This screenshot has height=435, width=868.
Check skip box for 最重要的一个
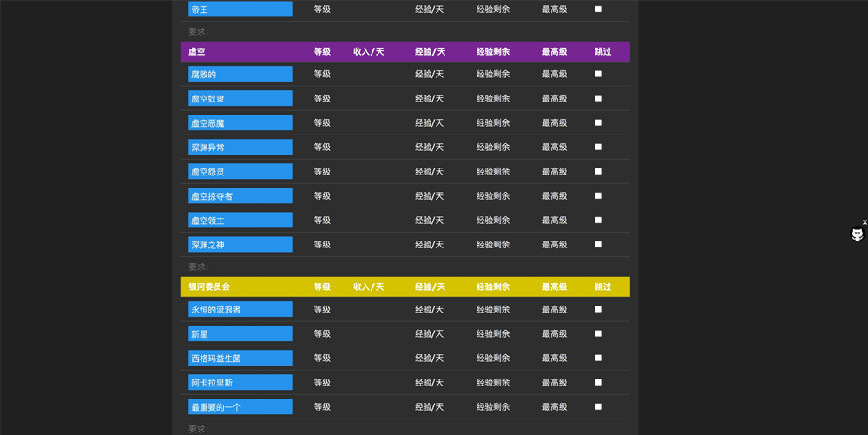[598, 406]
